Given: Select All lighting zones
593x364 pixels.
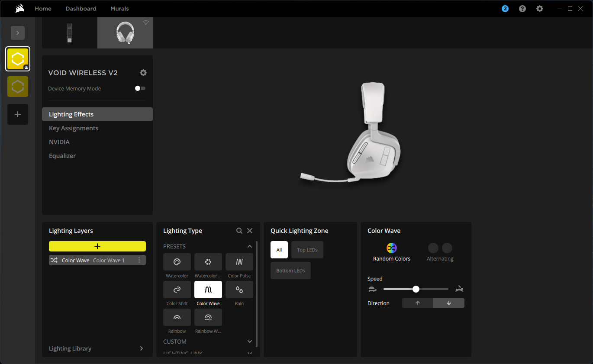Looking at the screenshot, I should 279,250.
